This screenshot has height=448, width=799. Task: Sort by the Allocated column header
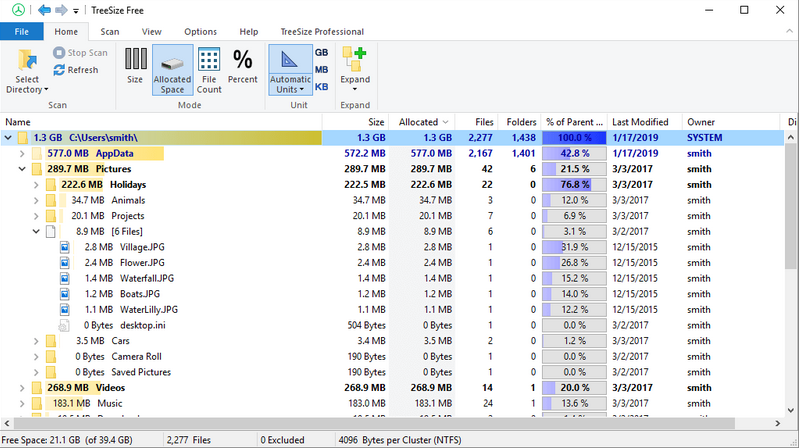coord(422,122)
